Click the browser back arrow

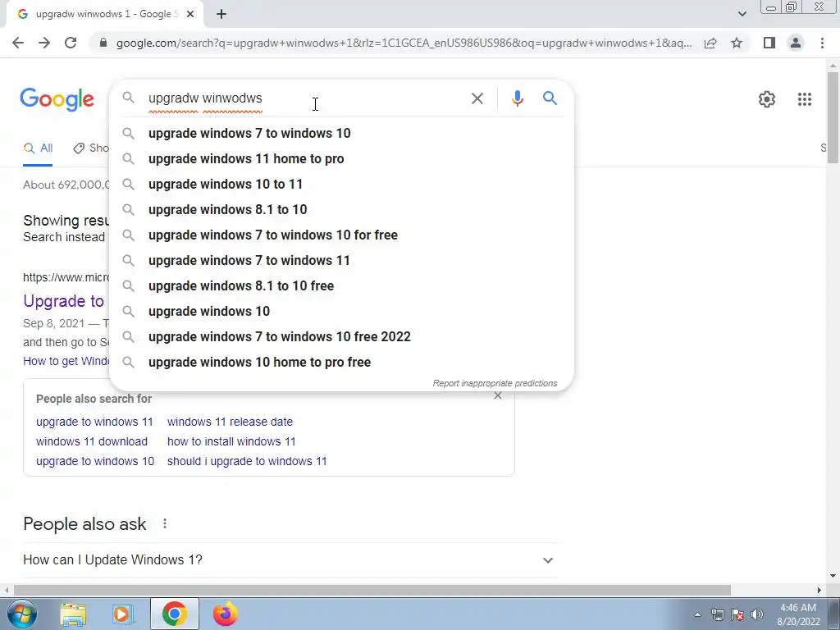[x=18, y=43]
